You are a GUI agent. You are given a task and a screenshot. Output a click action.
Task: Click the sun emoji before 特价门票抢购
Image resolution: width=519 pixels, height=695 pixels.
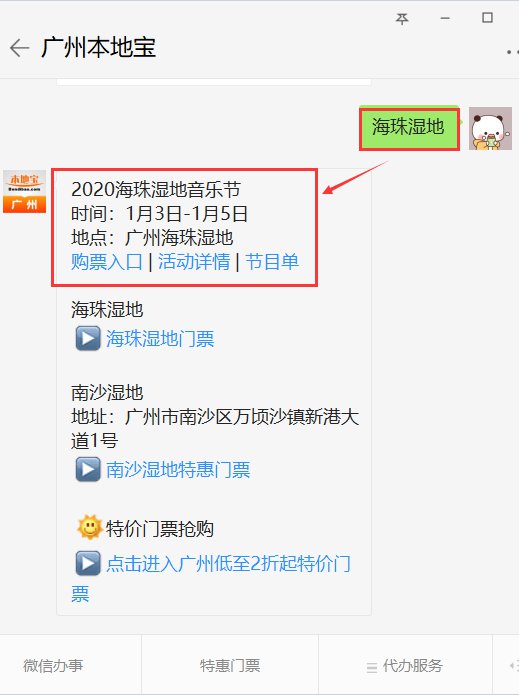(90, 528)
